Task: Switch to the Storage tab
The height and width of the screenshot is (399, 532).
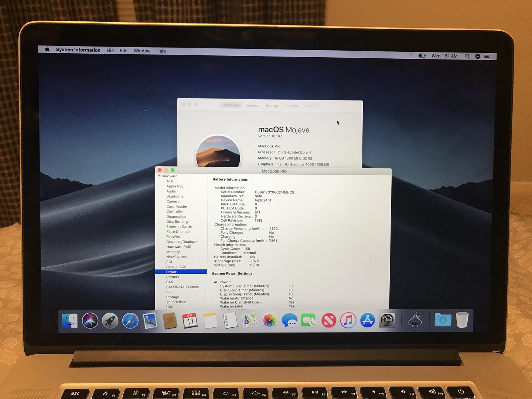Action: coord(272,106)
